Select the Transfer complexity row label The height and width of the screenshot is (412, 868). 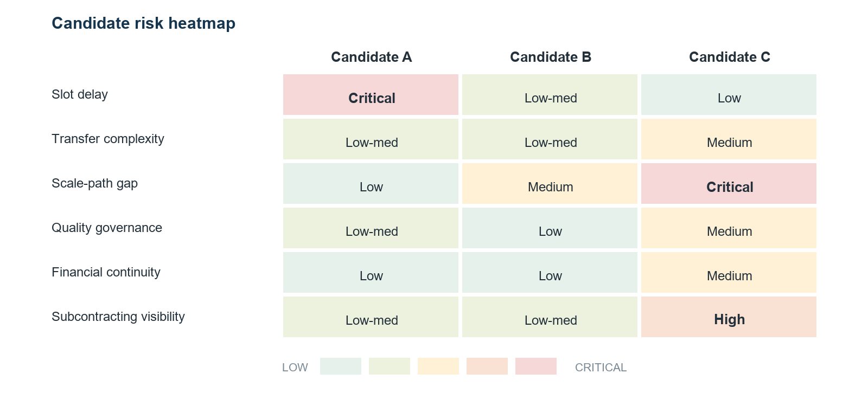[108, 139]
